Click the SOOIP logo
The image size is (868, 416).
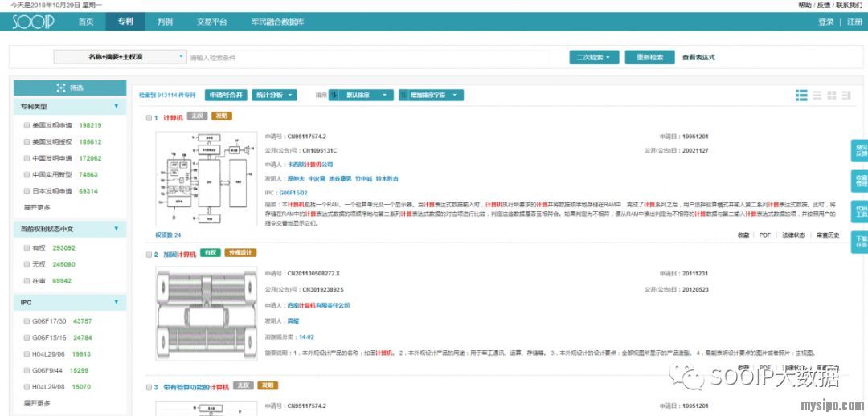click(x=33, y=22)
